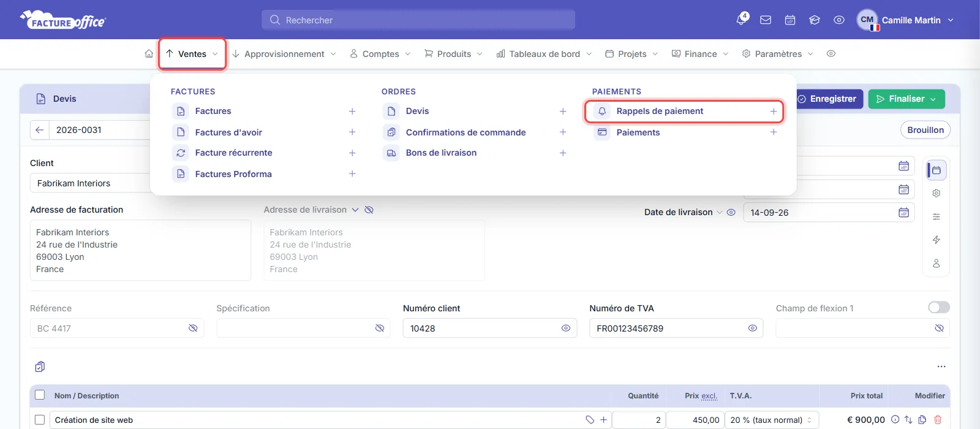Click the lightning bolt sidebar icon

pyautogui.click(x=936, y=240)
